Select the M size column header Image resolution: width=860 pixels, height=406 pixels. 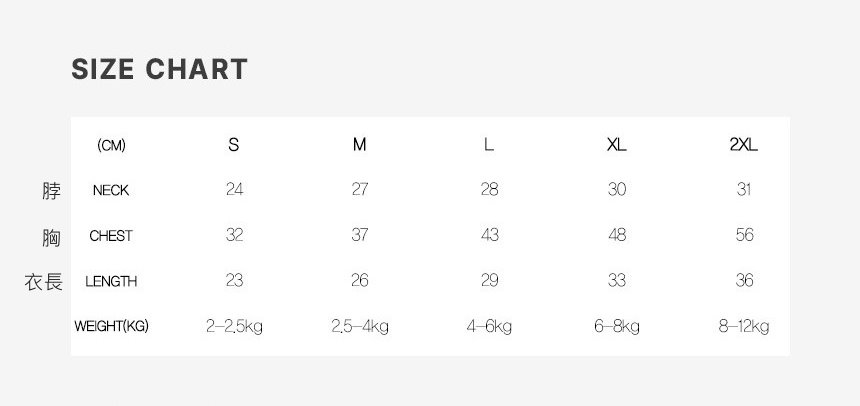(x=360, y=144)
